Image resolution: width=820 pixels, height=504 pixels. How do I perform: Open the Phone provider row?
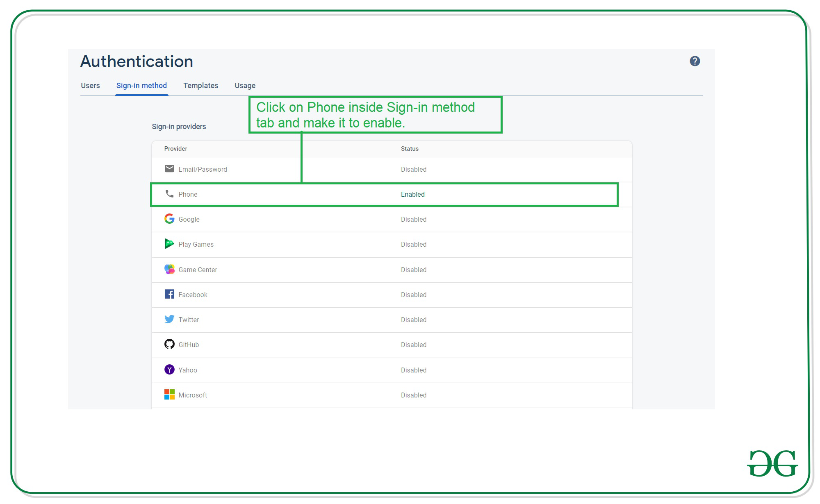pos(392,195)
